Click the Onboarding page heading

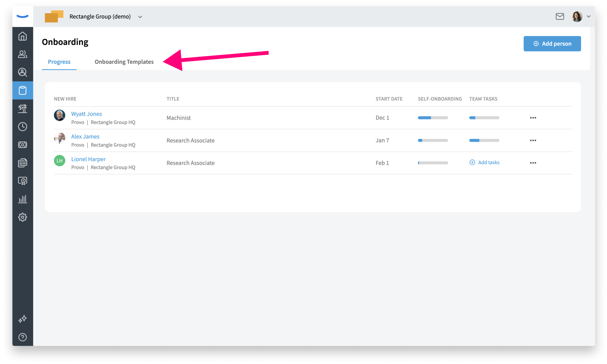pyautogui.click(x=65, y=42)
